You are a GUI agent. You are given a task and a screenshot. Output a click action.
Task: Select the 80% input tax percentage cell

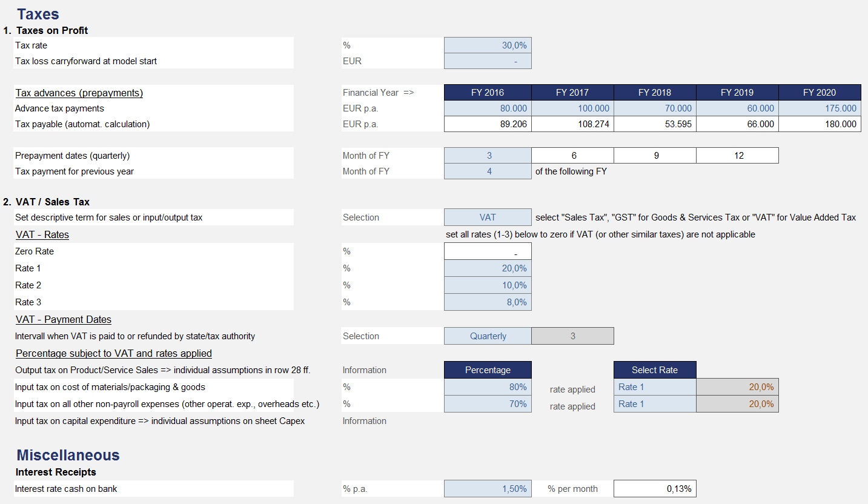coord(488,387)
